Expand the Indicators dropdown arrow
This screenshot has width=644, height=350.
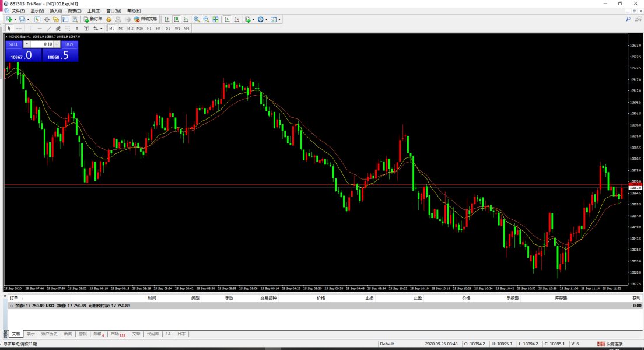tap(253, 19)
